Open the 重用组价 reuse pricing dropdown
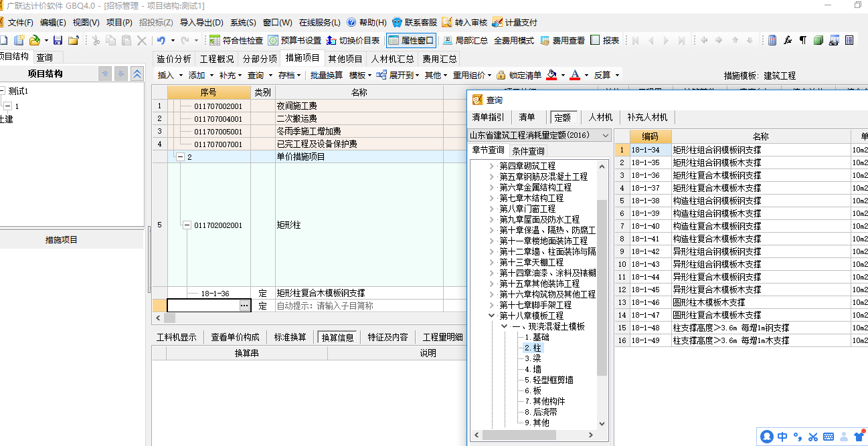The image size is (868, 446). (472, 75)
